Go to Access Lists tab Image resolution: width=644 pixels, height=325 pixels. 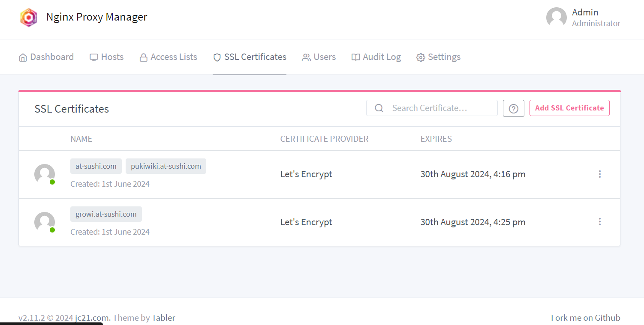169,57
